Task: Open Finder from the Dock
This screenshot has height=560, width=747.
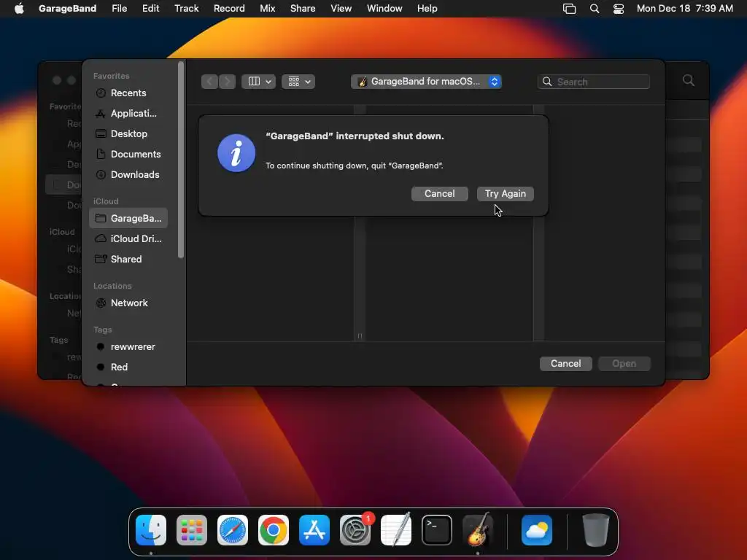Action: pyautogui.click(x=151, y=530)
